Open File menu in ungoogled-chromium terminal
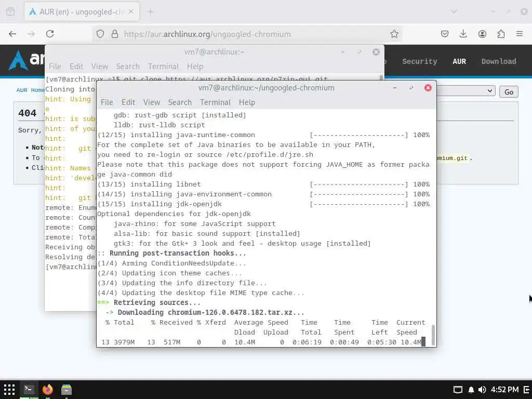Image resolution: width=532 pixels, height=399 pixels. pos(107,102)
